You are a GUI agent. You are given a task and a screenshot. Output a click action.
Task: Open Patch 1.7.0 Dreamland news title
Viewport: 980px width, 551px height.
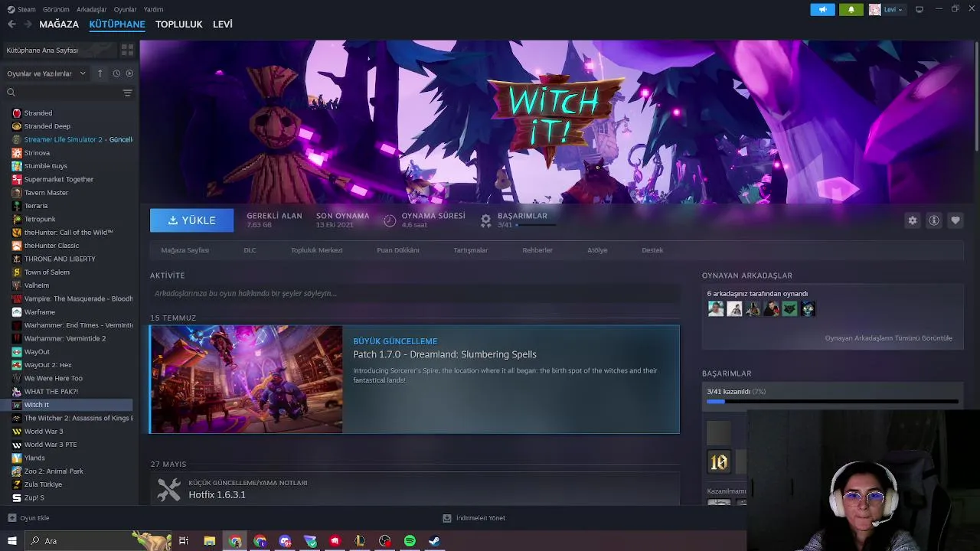pos(445,354)
